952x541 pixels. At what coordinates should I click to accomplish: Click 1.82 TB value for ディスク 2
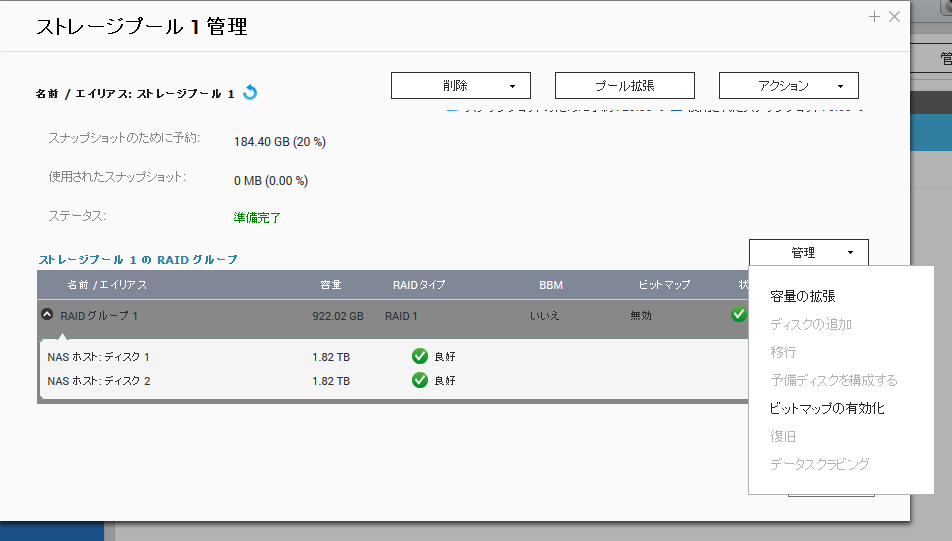(331, 381)
